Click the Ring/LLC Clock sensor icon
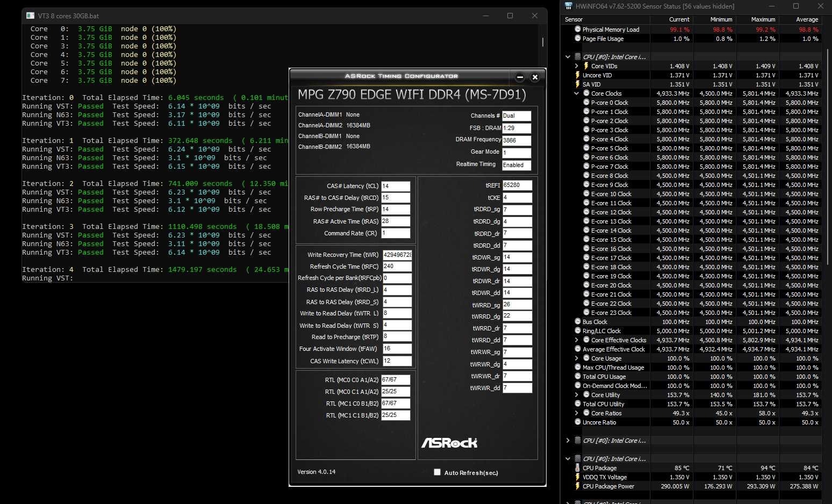 (578, 330)
